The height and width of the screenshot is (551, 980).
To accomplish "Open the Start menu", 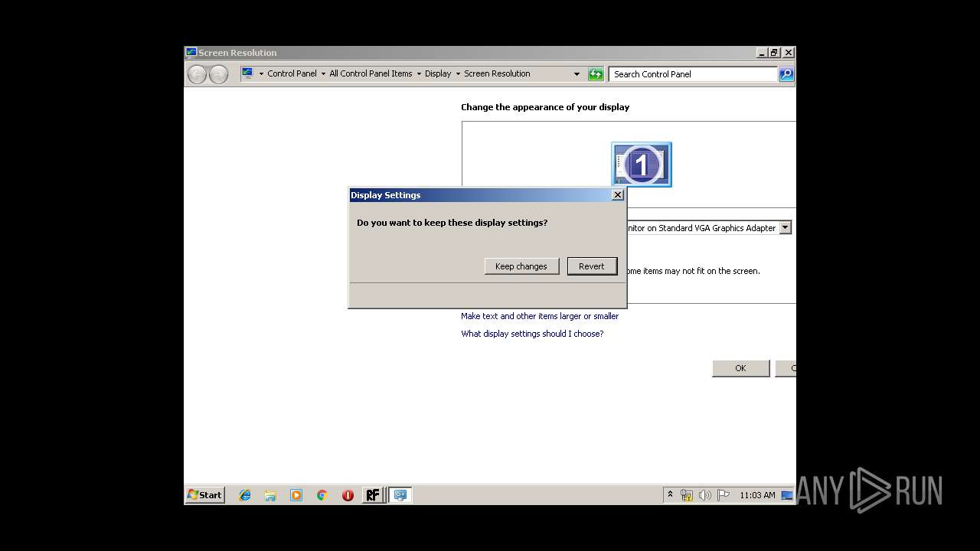I will coord(204,495).
